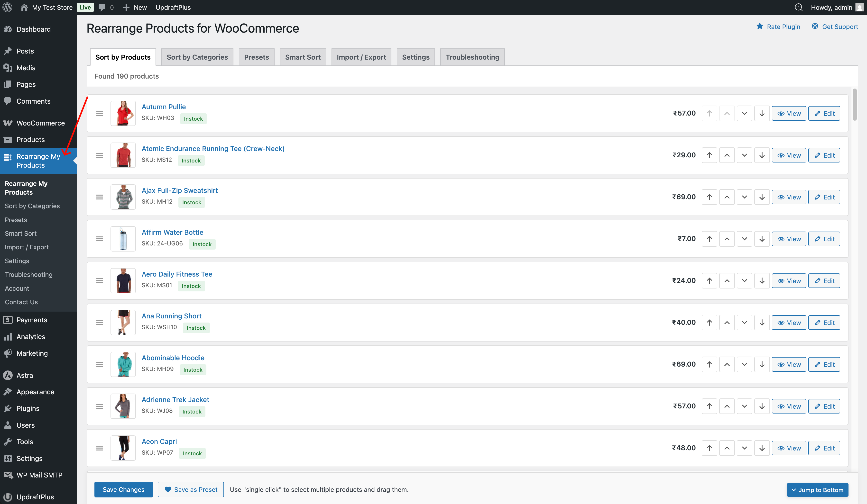Click the Save Changes button
This screenshot has width=867, height=504.
point(123,489)
